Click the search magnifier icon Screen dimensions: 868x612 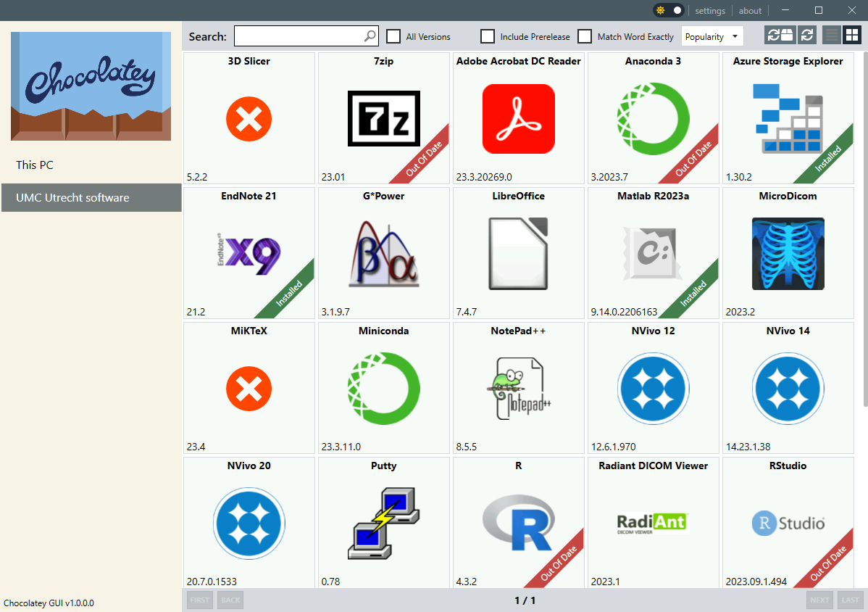370,36
